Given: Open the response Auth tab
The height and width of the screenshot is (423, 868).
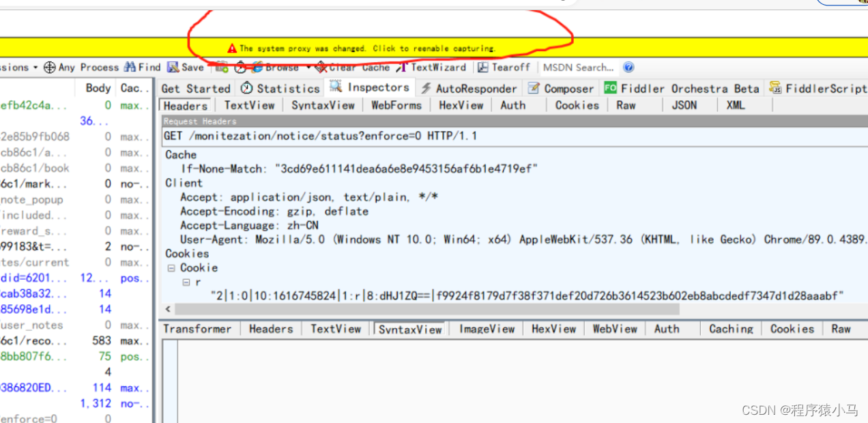Looking at the screenshot, I should [667, 329].
